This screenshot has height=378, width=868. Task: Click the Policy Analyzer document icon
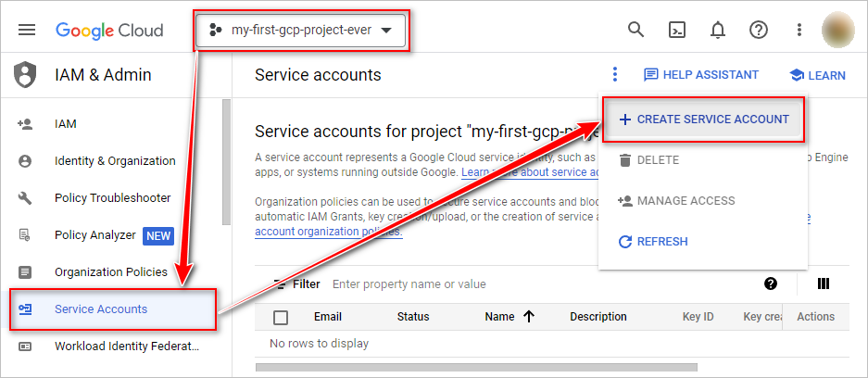pyautogui.click(x=25, y=235)
